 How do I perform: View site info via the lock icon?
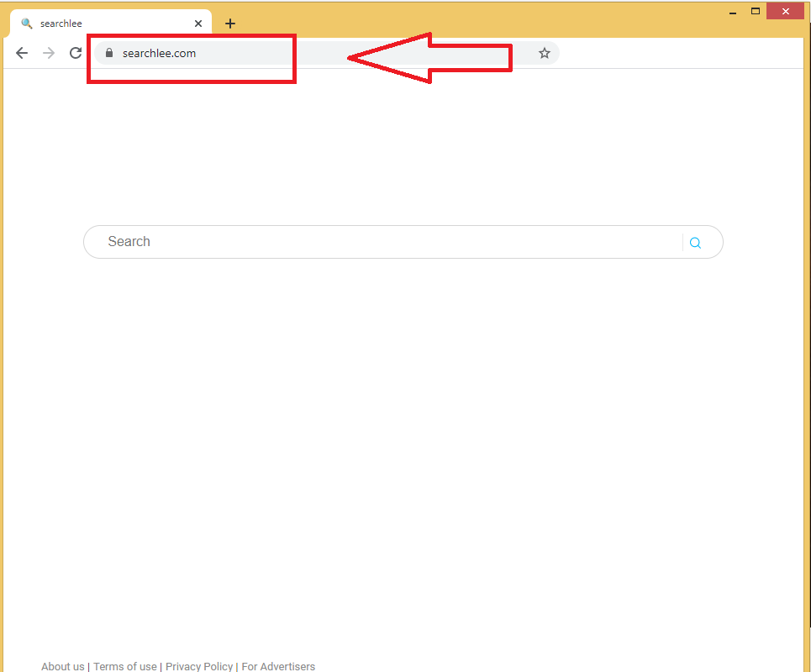[x=108, y=53]
